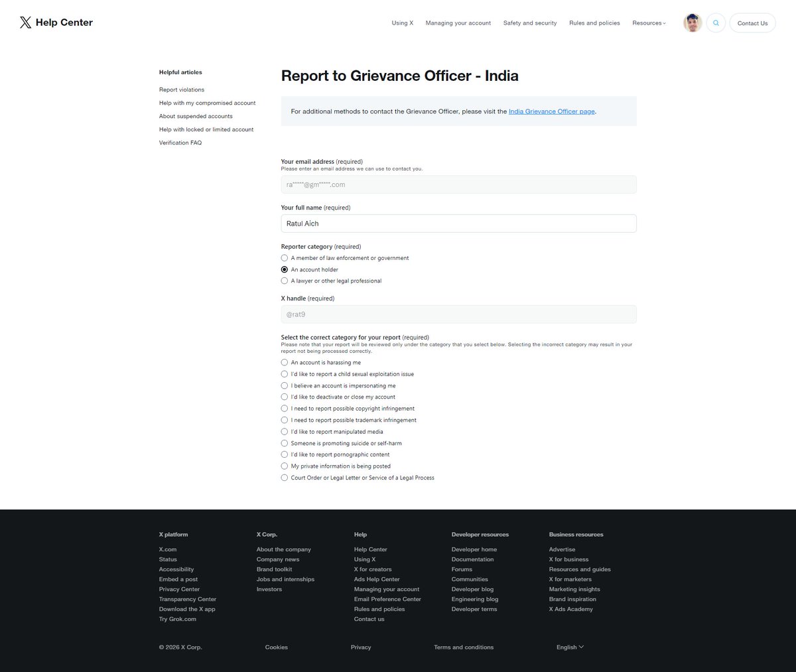
Task: Open Rules and policies menu
Action: 594,23
